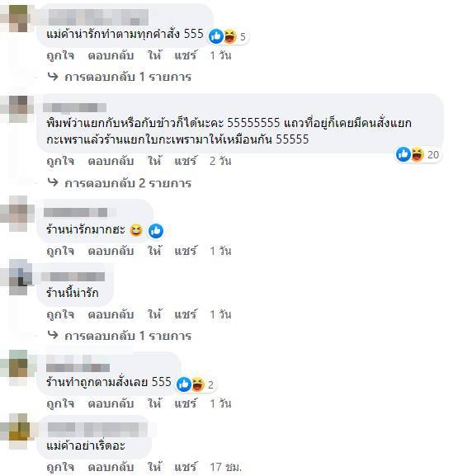The image size is (453, 476).
Task: Open the 17 ชม. timestamp on the last comment
Action: [226, 467]
